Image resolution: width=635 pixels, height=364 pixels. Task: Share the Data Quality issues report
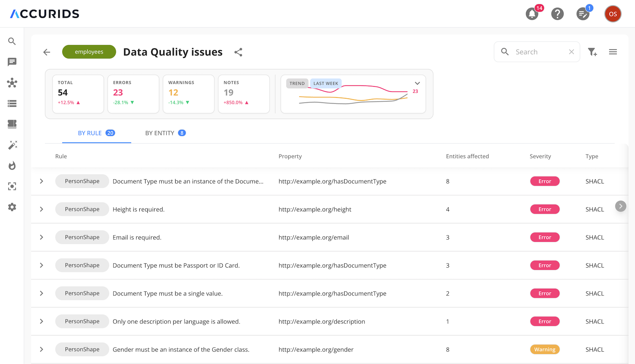(x=238, y=52)
